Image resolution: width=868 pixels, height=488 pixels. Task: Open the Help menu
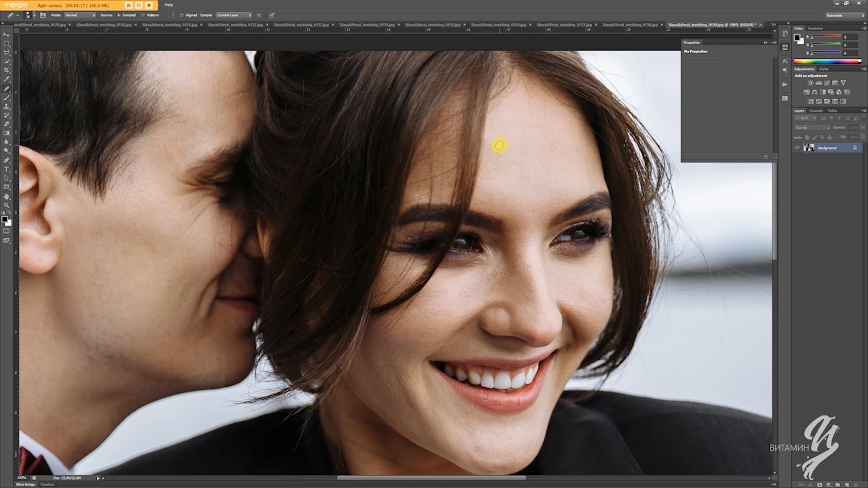tap(169, 5)
